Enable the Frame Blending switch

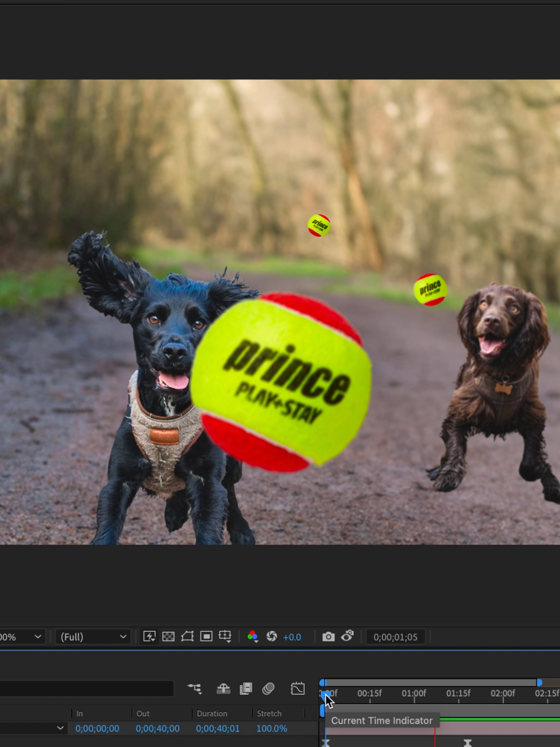click(246, 689)
